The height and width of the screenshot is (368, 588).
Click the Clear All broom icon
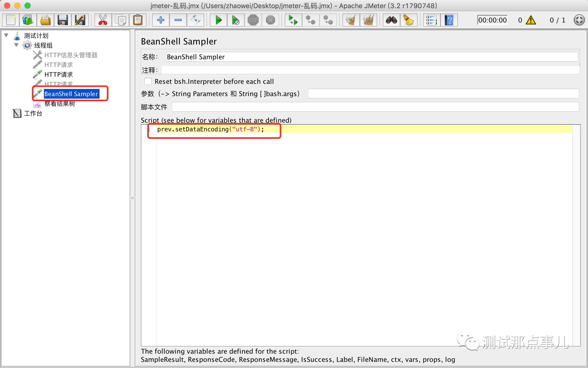pos(368,20)
